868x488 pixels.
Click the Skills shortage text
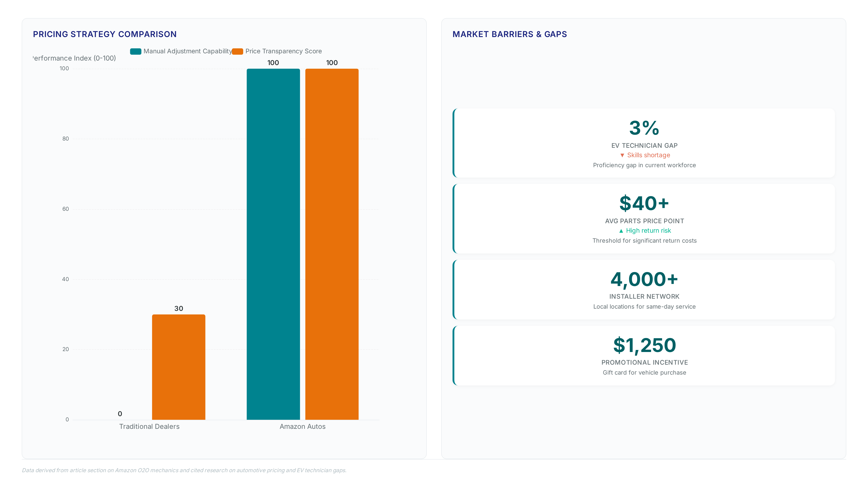(x=649, y=155)
